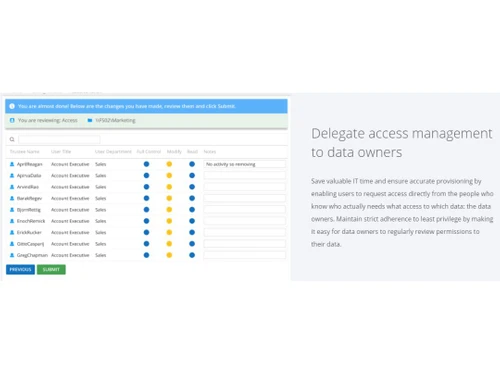The image size is (500, 375).
Task: Click the Full Control column header
Action: [149, 152]
